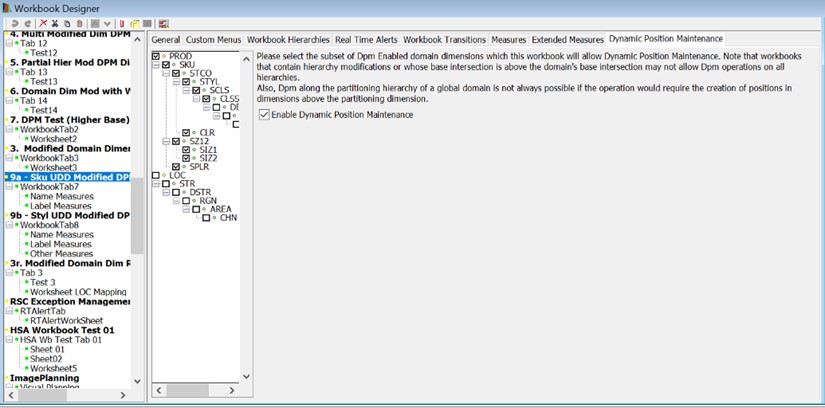Select RSC Exception Management workbook
Viewport: 825px width, 408px height.
69,301
